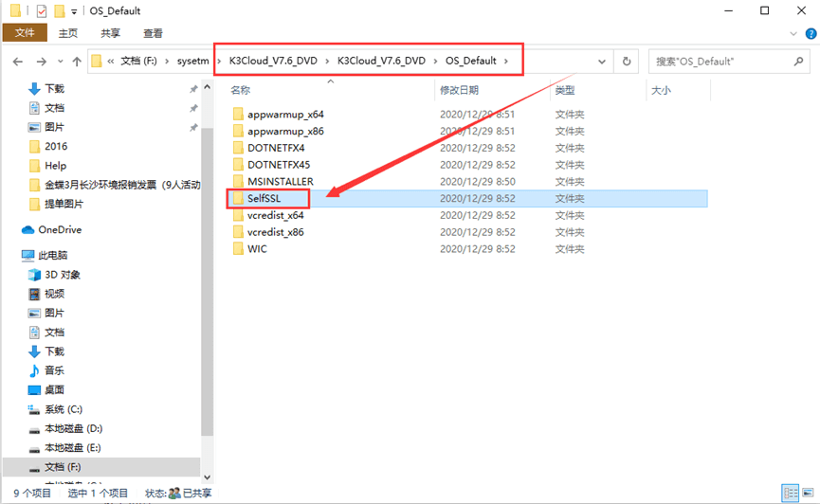This screenshot has width=820, height=504.
Task: Select the DOTNETFX45 folder
Action: point(279,165)
